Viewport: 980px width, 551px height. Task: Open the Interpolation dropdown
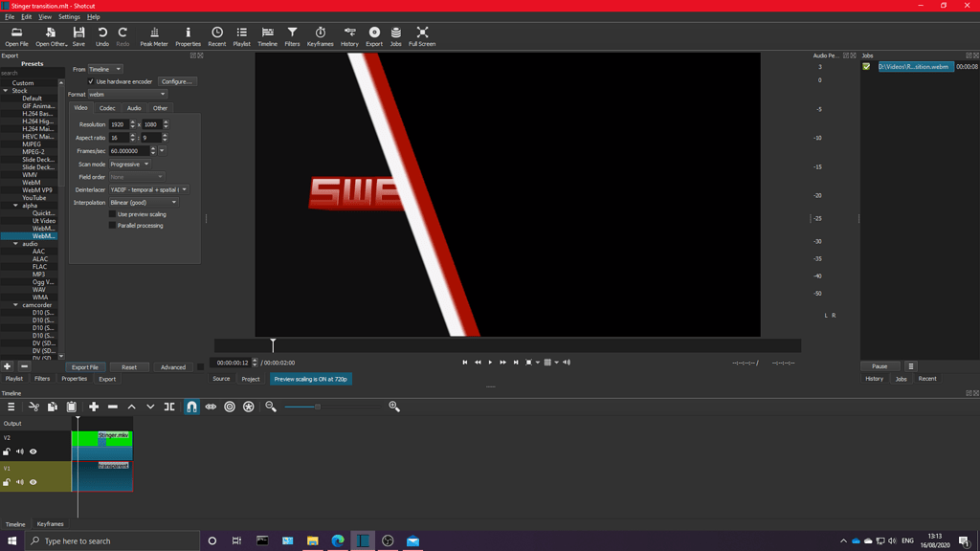(144, 203)
